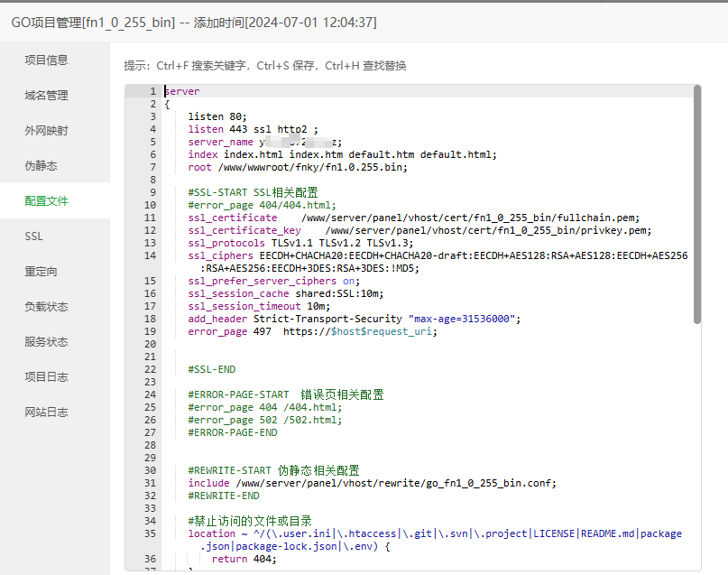Click '#ERROR-PAGE-START 错误页相关配置' comment
This screenshot has width=728, height=575.
[286, 394]
